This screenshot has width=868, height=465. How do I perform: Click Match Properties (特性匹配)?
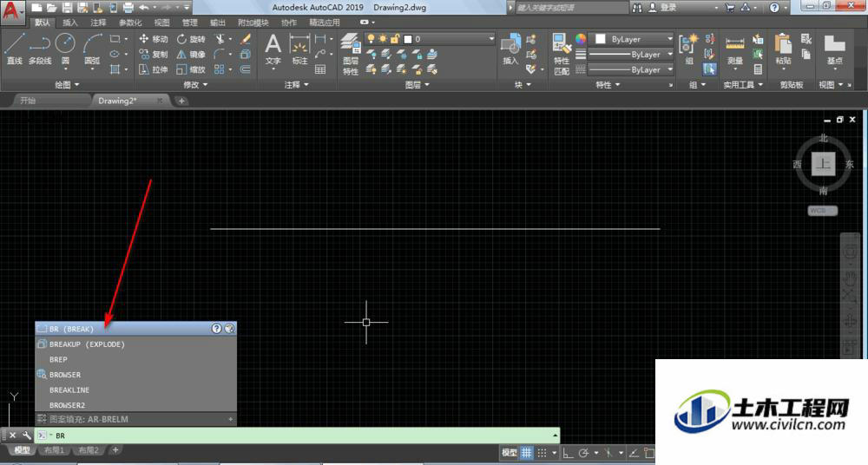[x=562, y=54]
